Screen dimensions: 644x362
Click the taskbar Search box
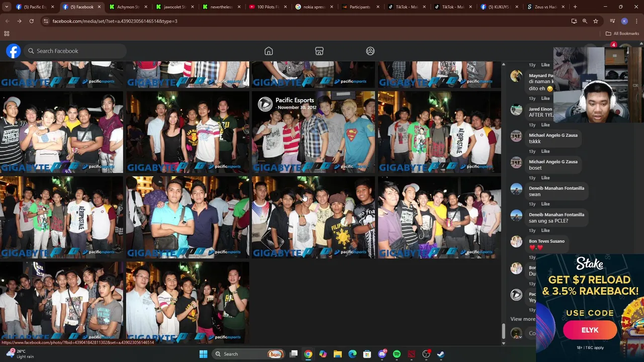coord(249,354)
